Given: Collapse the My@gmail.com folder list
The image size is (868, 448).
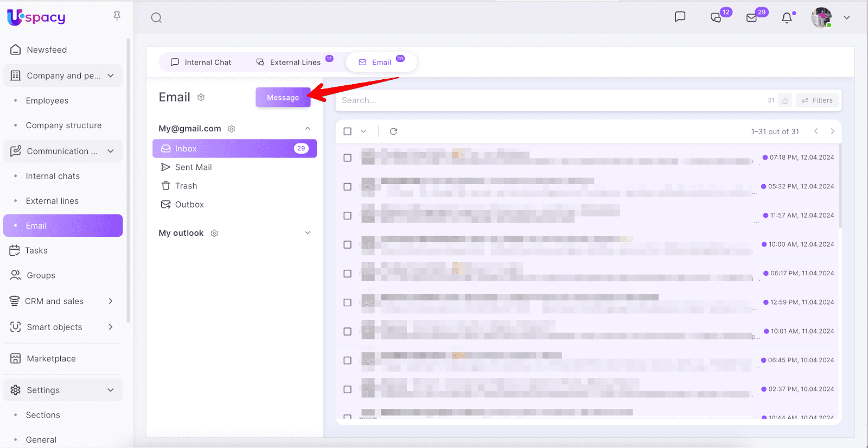Looking at the screenshot, I should 308,129.
